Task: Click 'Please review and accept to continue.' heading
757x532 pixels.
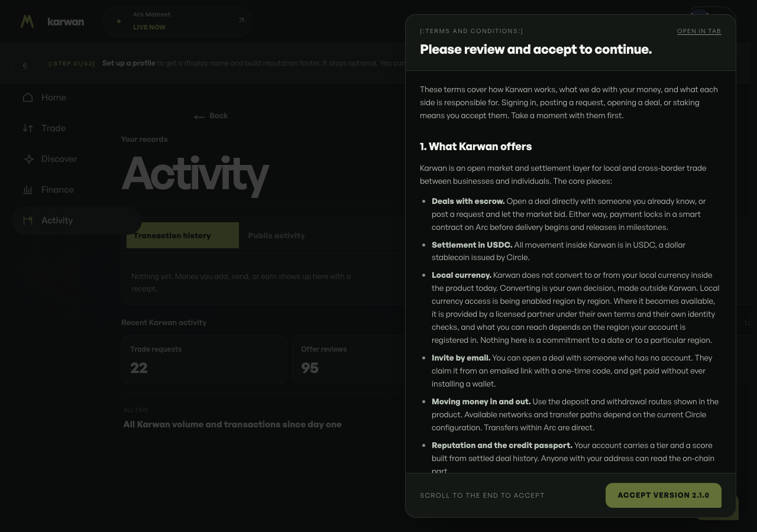Action: [x=536, y=50]
